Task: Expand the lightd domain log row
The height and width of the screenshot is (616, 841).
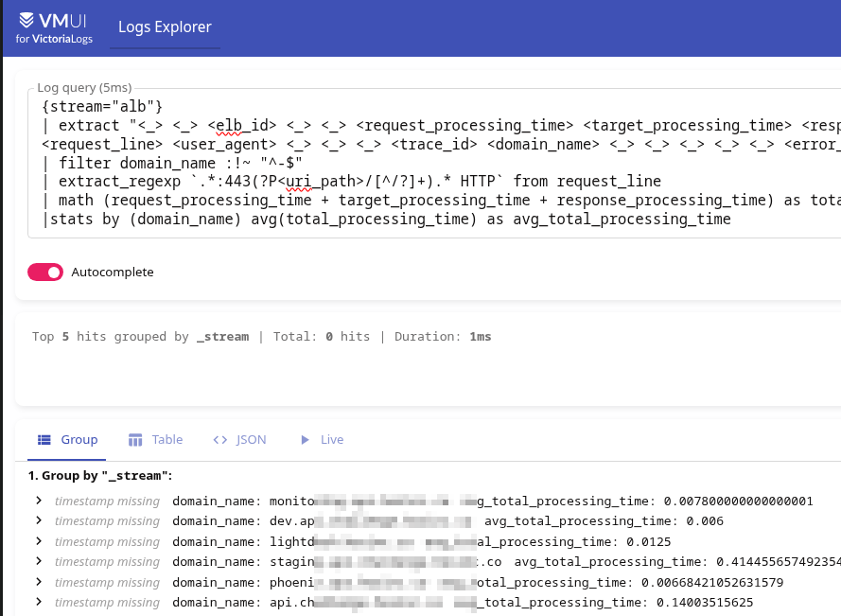Action: [39, 541]
